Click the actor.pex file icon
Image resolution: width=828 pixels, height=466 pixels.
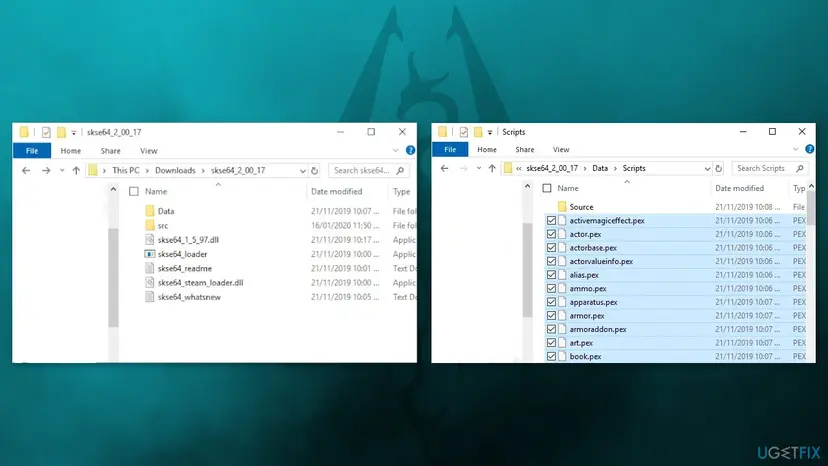(x=562, y=234)
